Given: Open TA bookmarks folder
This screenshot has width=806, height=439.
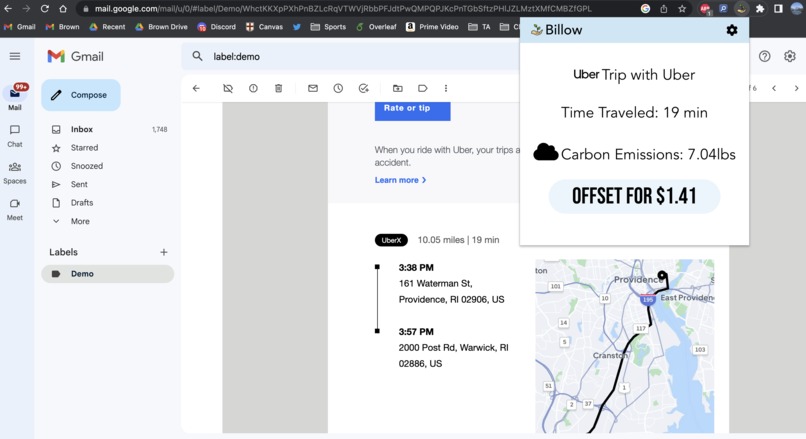Looking at the screenshot, I should pos(479,27).
